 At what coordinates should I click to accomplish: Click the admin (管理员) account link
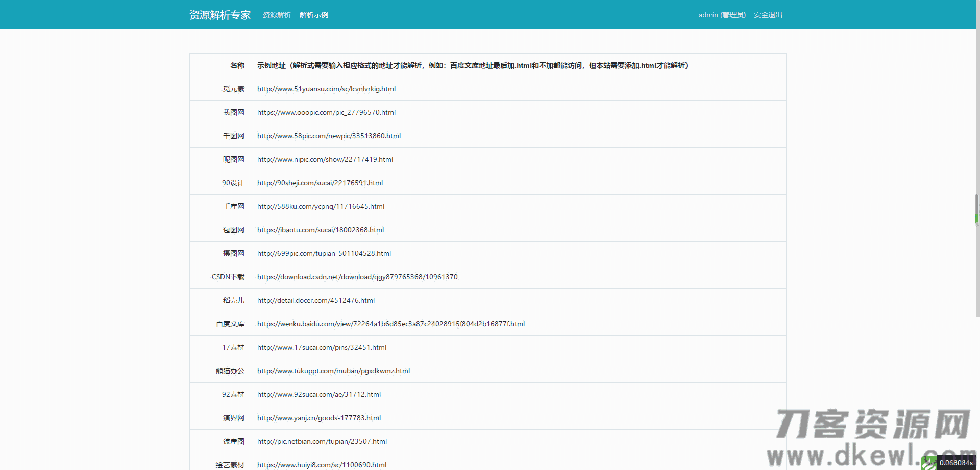coord(722,15)
